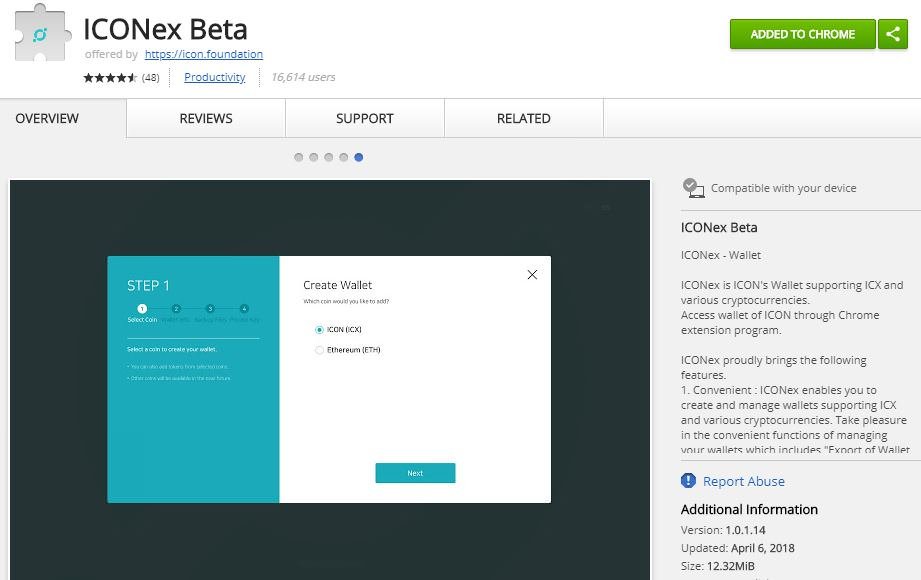Viewport: 921px width, 580px height.
Task: Select the second screenshot carousel dot
Action: click(314, 157)
